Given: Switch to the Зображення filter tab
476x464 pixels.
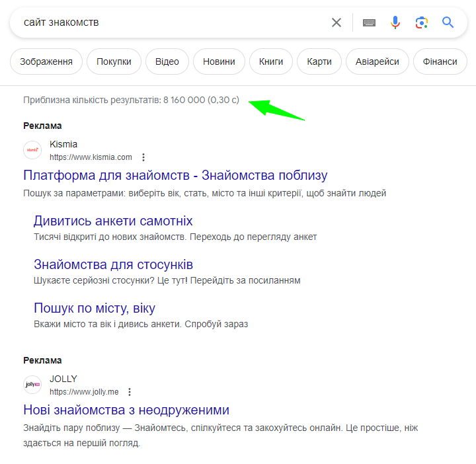Looking at the screenshot, I should (46, 61).
